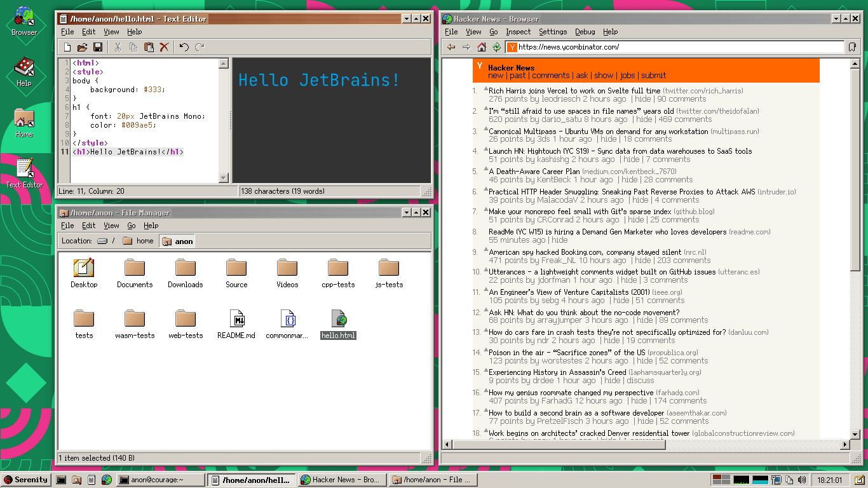Click the browser's forward arrow
Screen dimensions: 868x488
coord(466,47)
